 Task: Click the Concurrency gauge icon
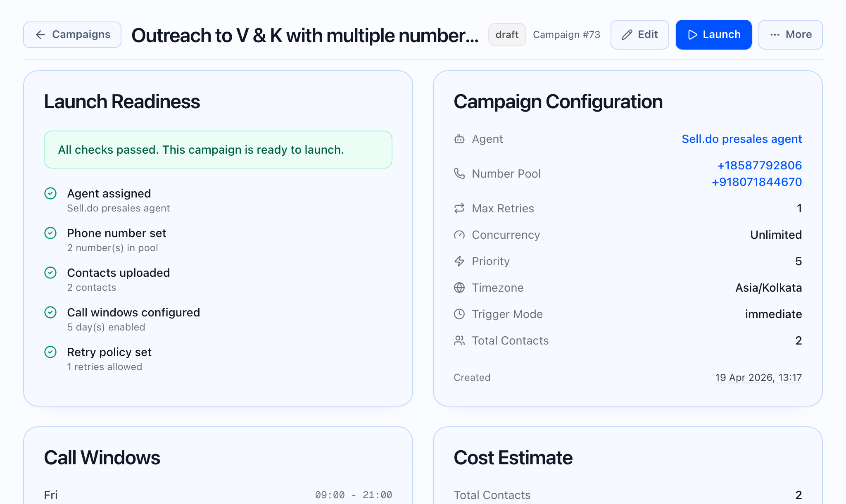(x=459, y=235)
